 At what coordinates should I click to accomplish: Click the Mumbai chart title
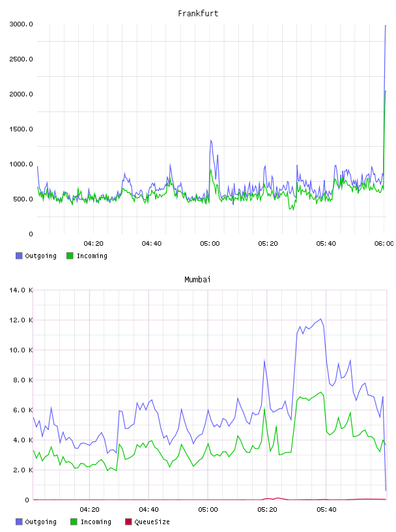[197, 280]
